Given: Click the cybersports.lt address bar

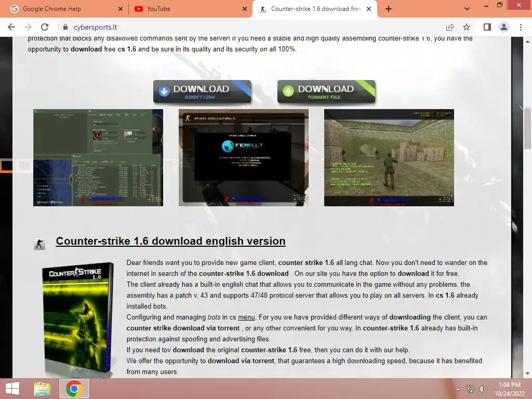Looking at the screenshot, I should coord(251,27).
